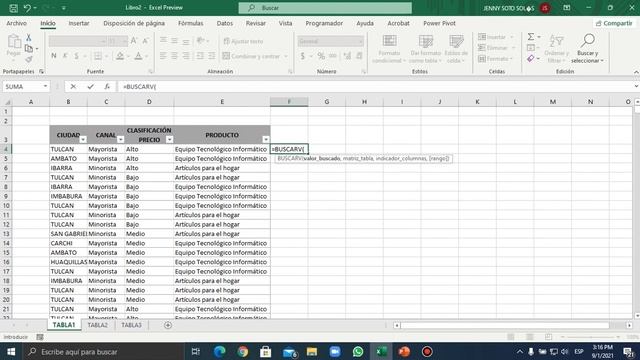640x360 pixels.
Task: Confirm formula with check mark icon
Action: [x=90, y=87]
